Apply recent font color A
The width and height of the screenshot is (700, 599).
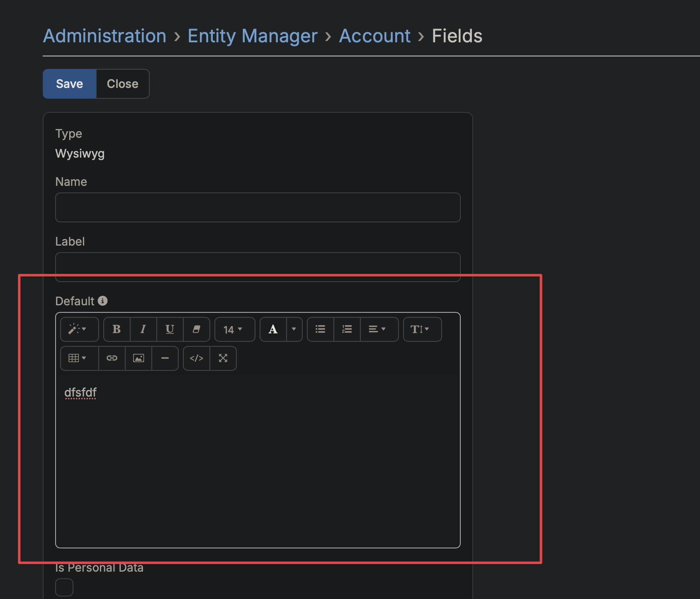click(x=273, y=329)
